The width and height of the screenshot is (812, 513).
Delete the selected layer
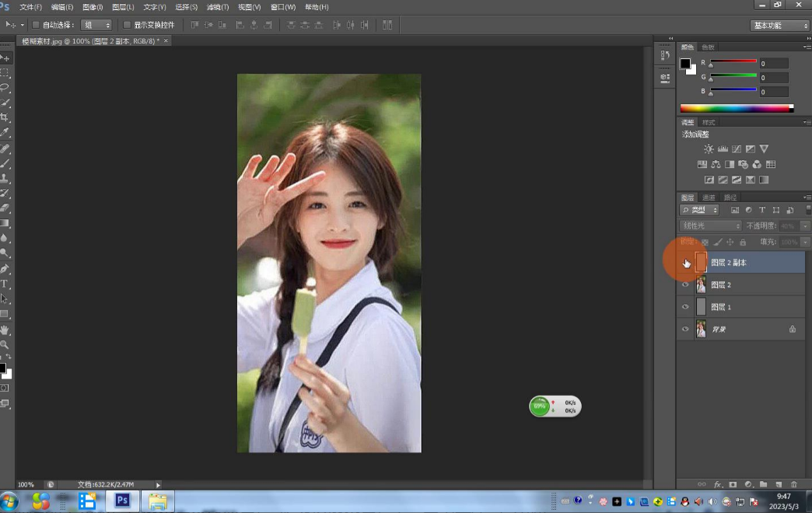(794, 484)
